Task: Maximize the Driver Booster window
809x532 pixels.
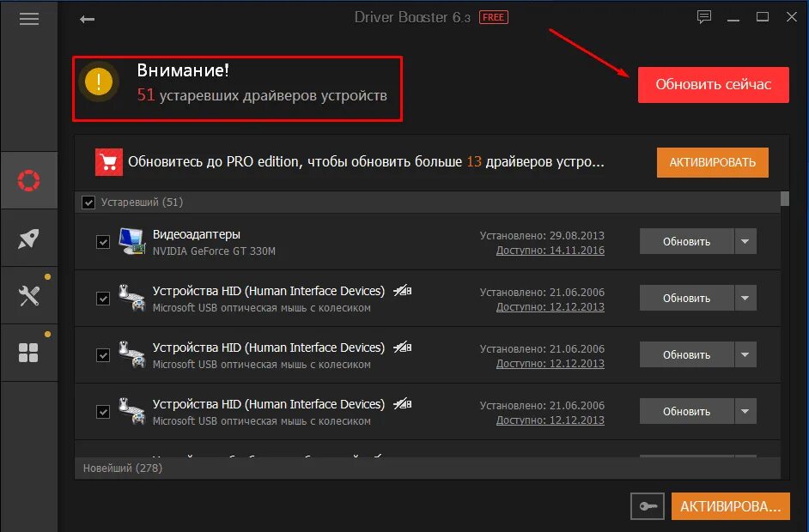Action: click(763, 17)
